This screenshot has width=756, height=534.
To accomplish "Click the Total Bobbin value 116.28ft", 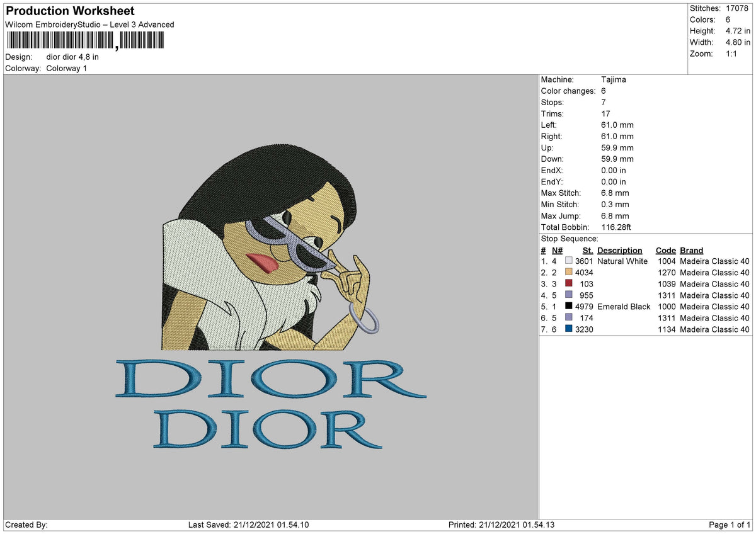I will pos(616,227).
